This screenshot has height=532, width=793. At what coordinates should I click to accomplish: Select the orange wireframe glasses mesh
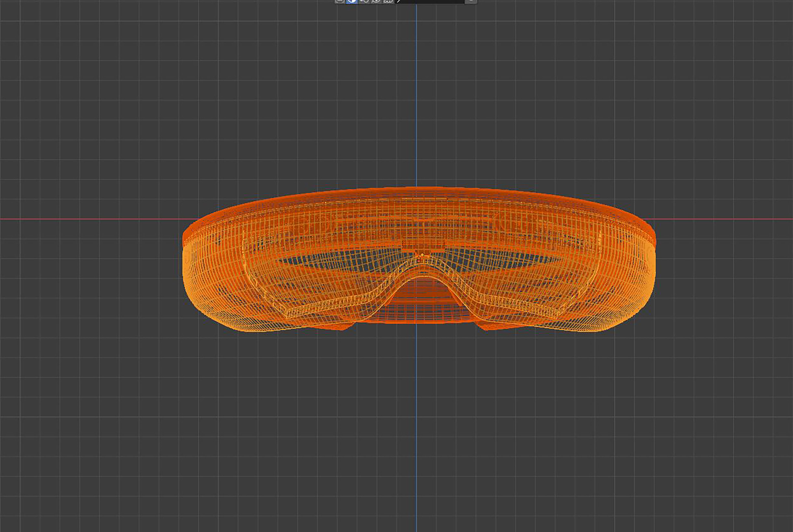click(x=419, y=259)
